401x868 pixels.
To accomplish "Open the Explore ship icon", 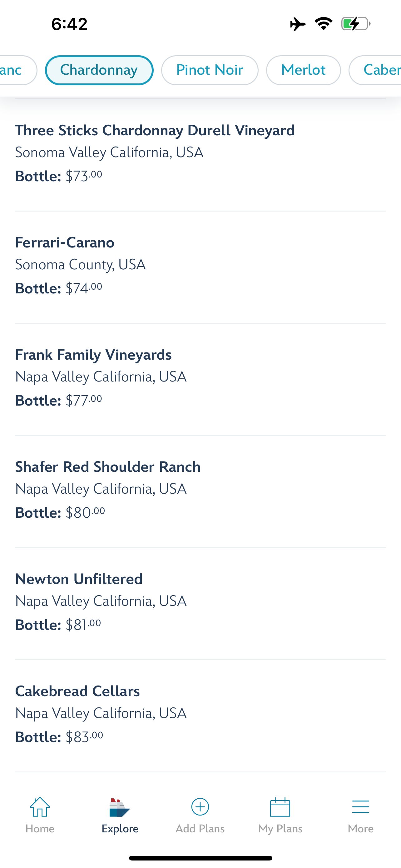I will 120,808.
